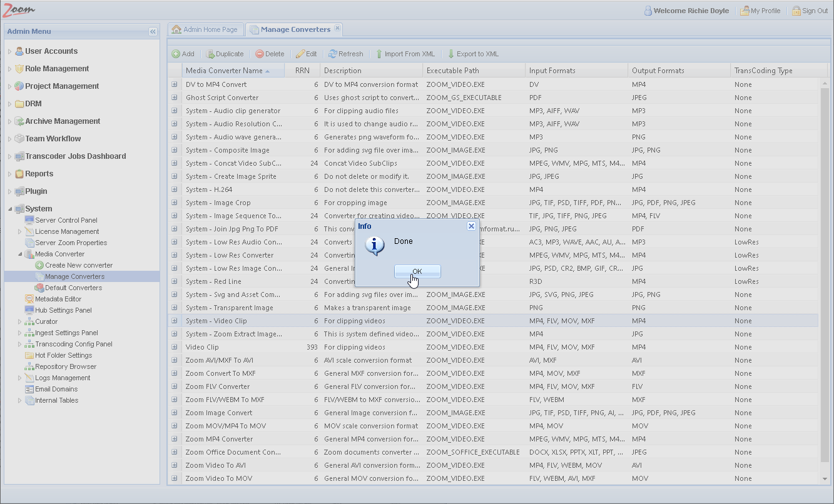Select Zoom Office Document Con... row name
Viewport: 834px width, 504px height.
[233, 452]
